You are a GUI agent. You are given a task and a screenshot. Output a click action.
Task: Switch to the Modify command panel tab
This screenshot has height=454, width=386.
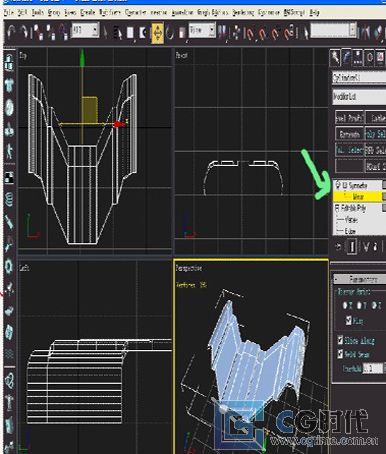pos(347,58)
